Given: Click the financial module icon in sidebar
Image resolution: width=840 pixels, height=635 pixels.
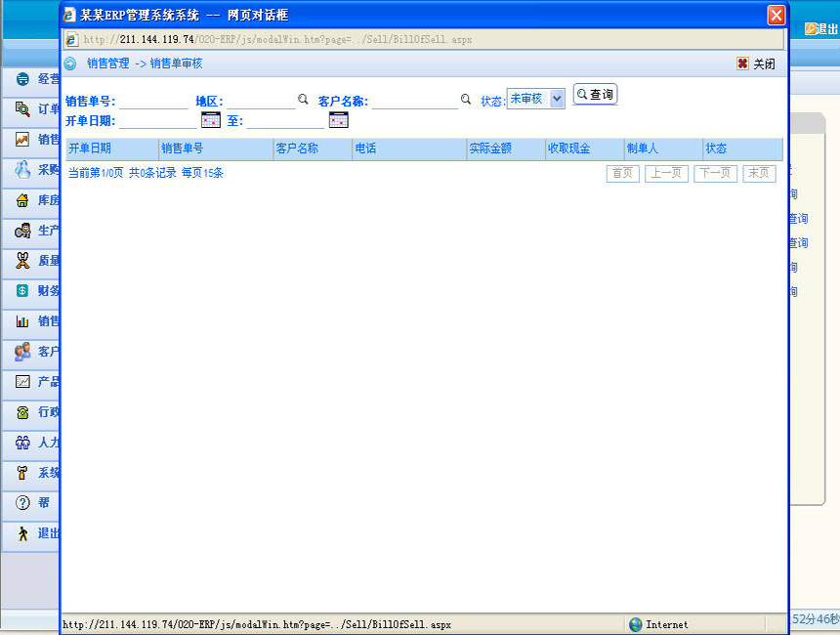Looking at the screenshot, I should (22, 290).
